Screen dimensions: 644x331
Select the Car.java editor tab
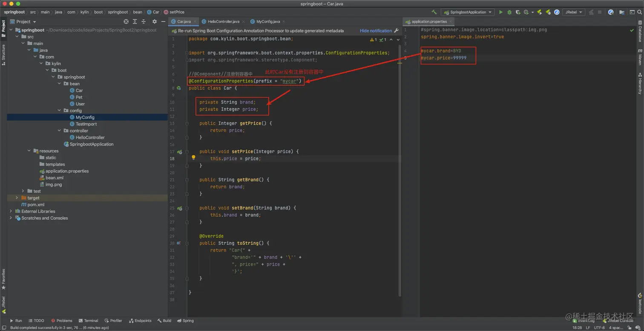(183, 21)
